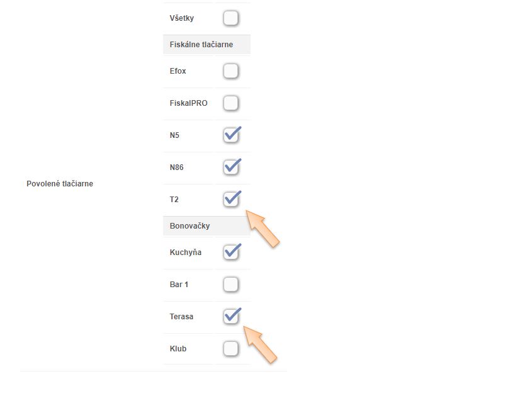Screen dimensions: 527x420
Task: Uncheck the N5 printer checkbox
Action: (x=231, y=135)
